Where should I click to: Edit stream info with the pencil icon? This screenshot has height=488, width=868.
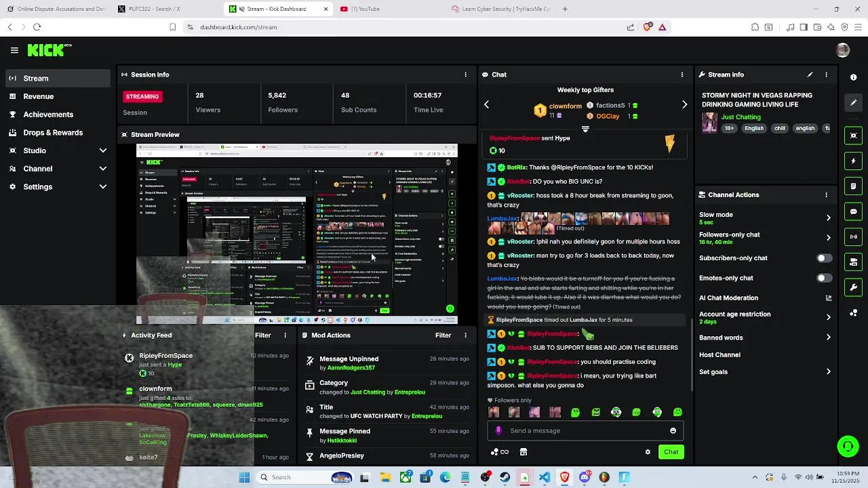(x=810, y=75)
